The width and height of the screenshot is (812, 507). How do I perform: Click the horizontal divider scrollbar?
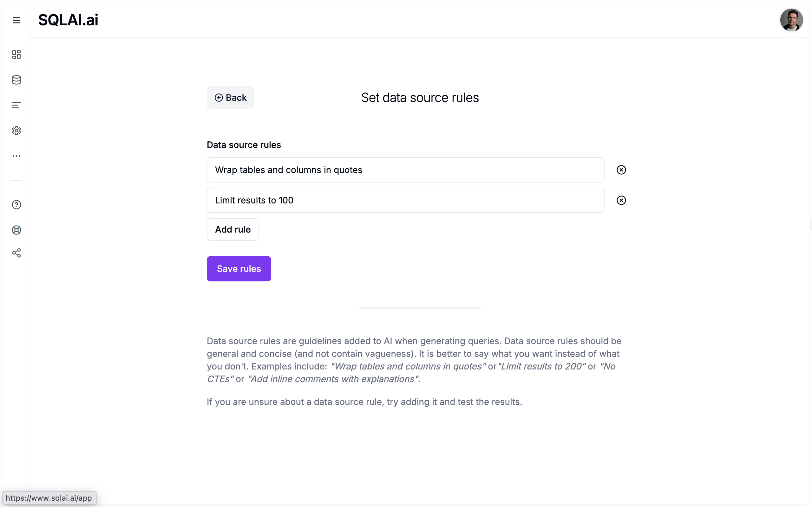click(x=420, y=308)
